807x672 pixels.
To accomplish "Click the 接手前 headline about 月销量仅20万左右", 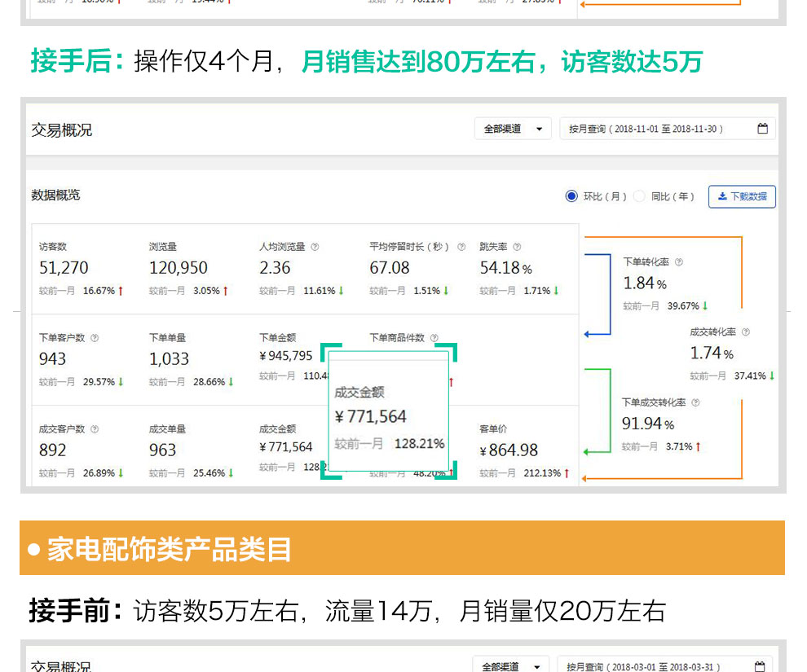I will 347,612.
